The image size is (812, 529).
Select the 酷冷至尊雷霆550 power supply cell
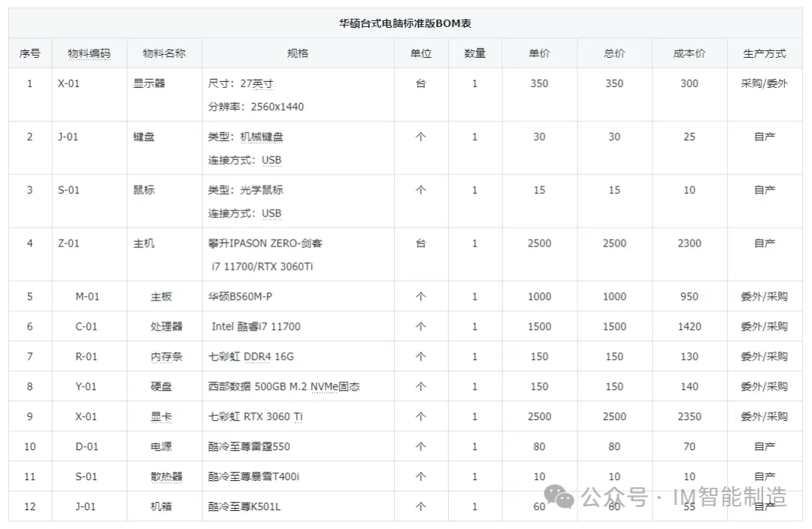pos(249,446)
